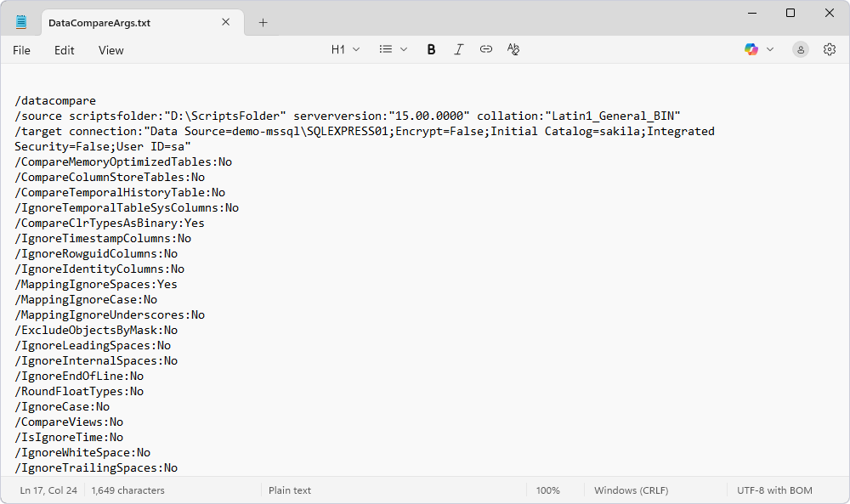Click the Windows (CRLF) line ending indicator
Screen dimensions: 850x504
[631, 490]
